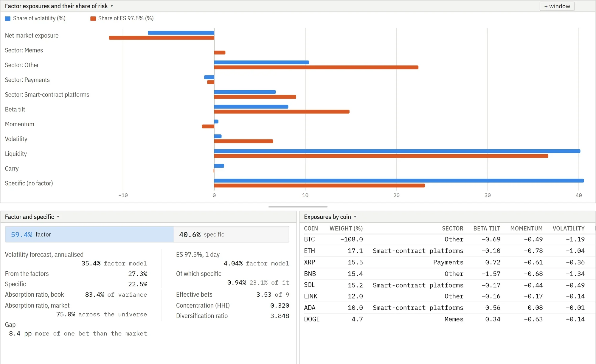Image resolution: width=596 pixels, height=364 pixels.
Task: Click the orange 'Beta tilt' ES bar
Action: point(282,112)
